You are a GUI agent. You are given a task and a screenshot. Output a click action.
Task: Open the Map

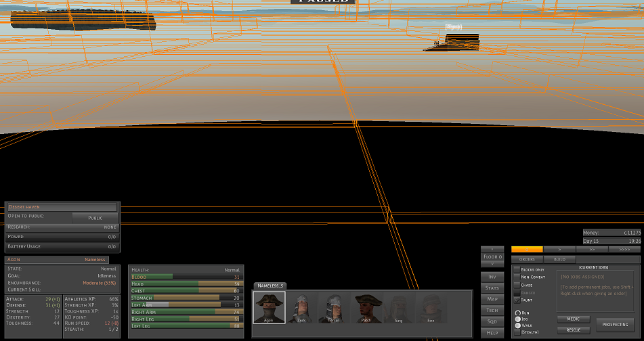(492, 299)
